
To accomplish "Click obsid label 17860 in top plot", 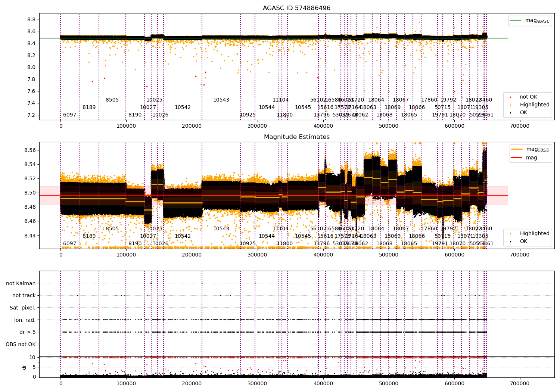I will pyautogui.click(x=429, y=100).
